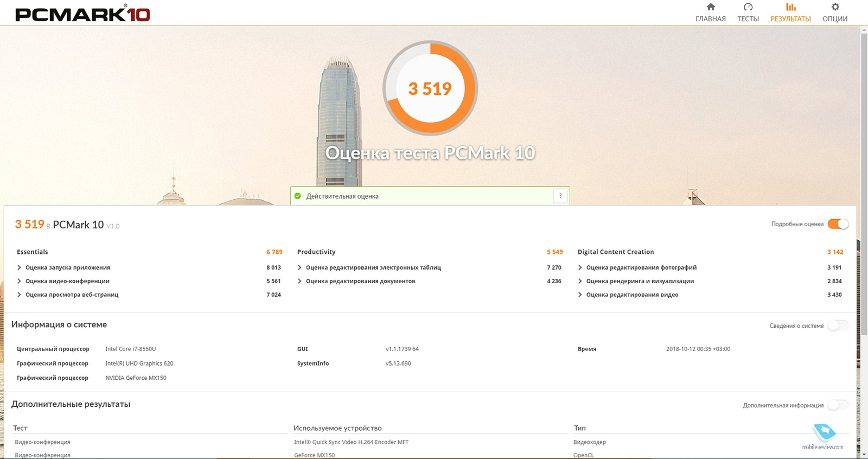Click the Используемое устройство column header
Image resolution: width=868 pixels, height=459 pixels.
point(337,428)
